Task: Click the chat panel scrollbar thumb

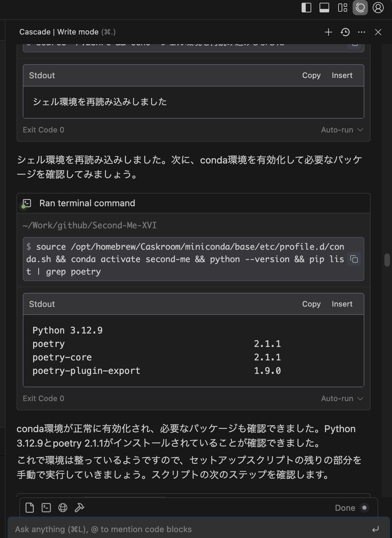Action: 387,260
